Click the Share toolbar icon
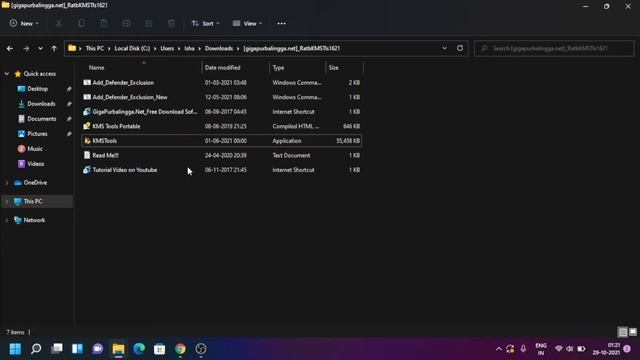Screen dimensions: 640x360 click(x=149, y=23)
